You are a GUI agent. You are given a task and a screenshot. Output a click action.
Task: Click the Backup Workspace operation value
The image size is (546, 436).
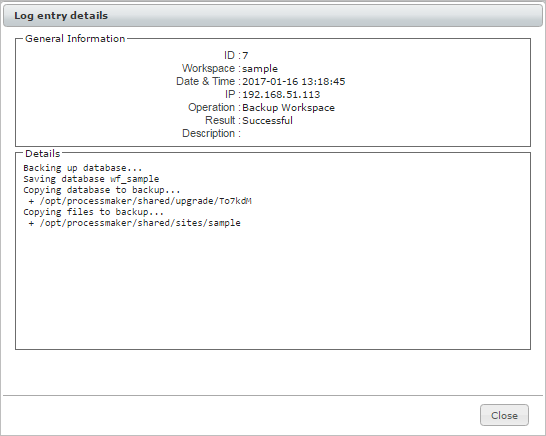(288, 108)
